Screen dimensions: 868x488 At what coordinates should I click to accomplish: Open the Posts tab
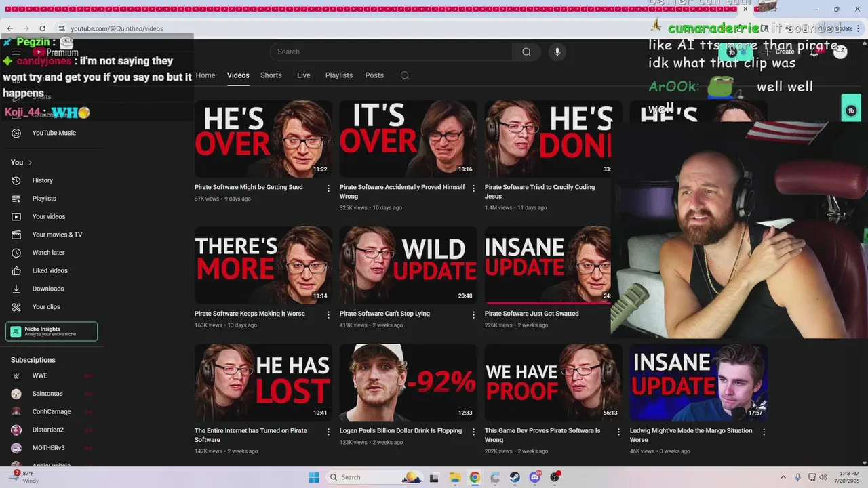374,75
